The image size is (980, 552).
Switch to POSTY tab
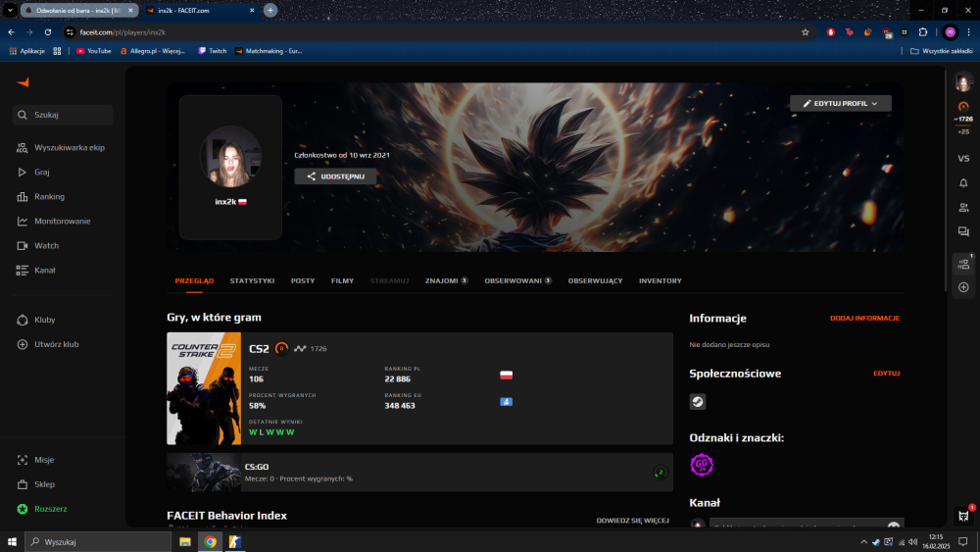pos(303,280)
